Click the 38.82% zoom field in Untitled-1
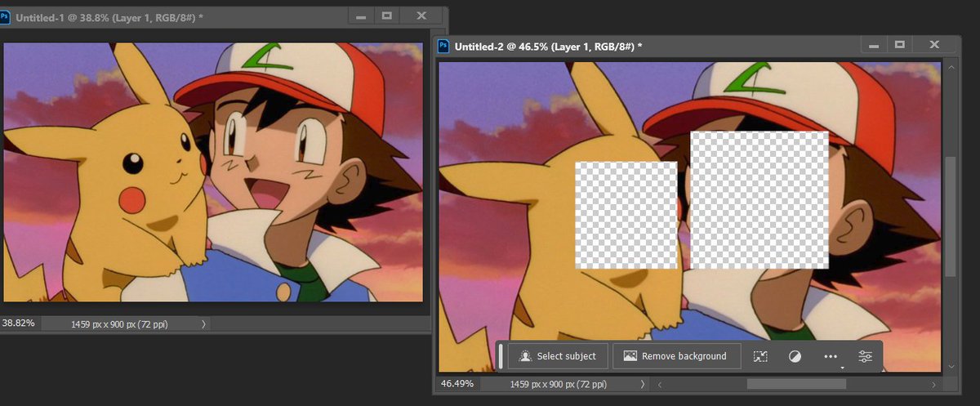The height and width of the screenshot is (406, 980). coord(19,323)
